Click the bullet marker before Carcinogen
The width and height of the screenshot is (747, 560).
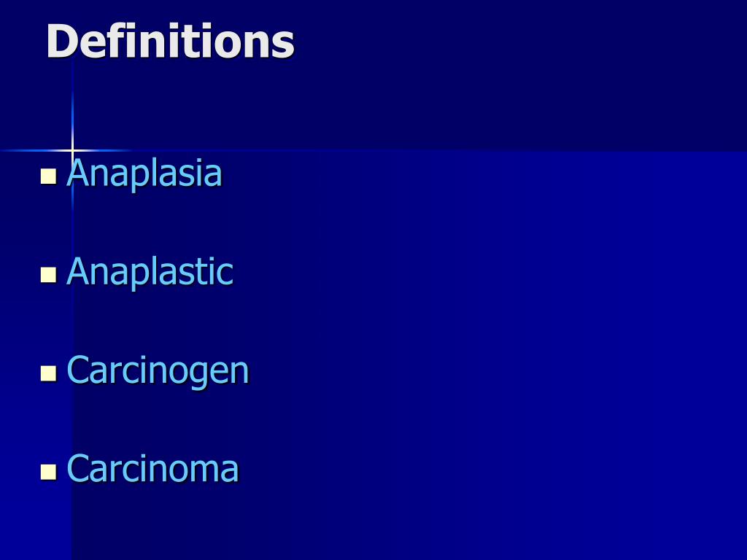coord(49,373)
